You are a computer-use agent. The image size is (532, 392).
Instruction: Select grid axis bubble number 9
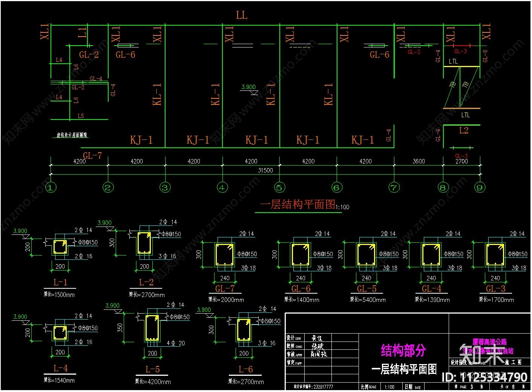(x=480, y=187)
